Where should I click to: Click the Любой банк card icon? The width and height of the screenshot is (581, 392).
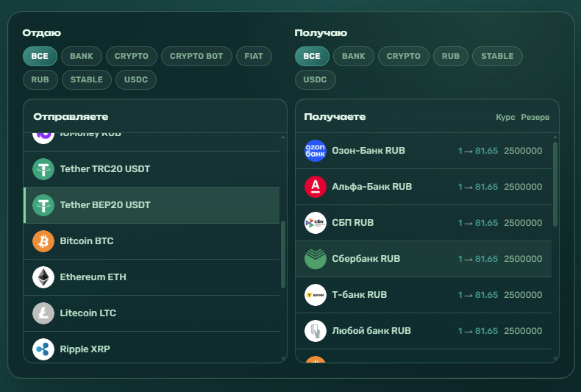[316, 331]
